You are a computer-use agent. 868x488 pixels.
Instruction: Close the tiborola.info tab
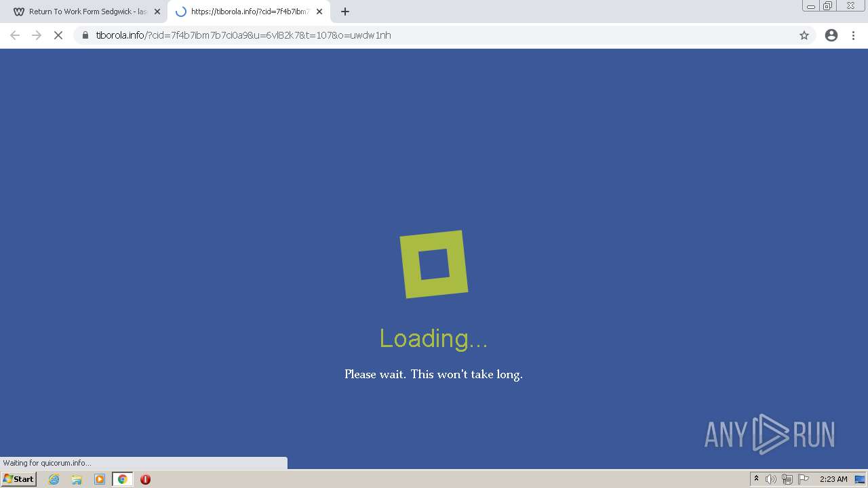click(x=319, y=12)
